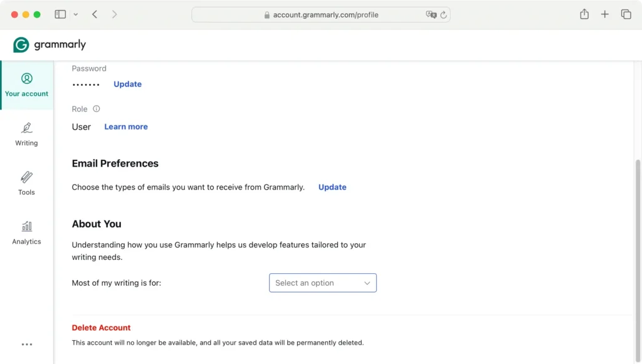
Task: Click the Grammarly logo in header
Action: (50, 45)
